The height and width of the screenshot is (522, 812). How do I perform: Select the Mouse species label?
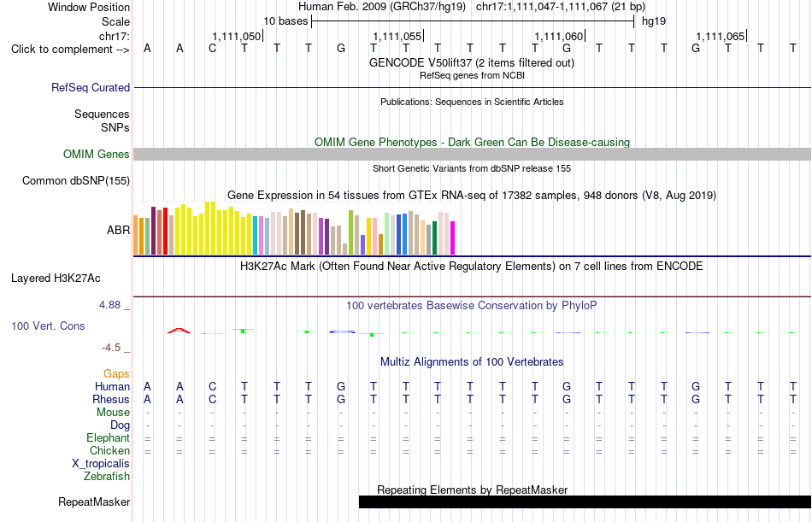[113, 412]
